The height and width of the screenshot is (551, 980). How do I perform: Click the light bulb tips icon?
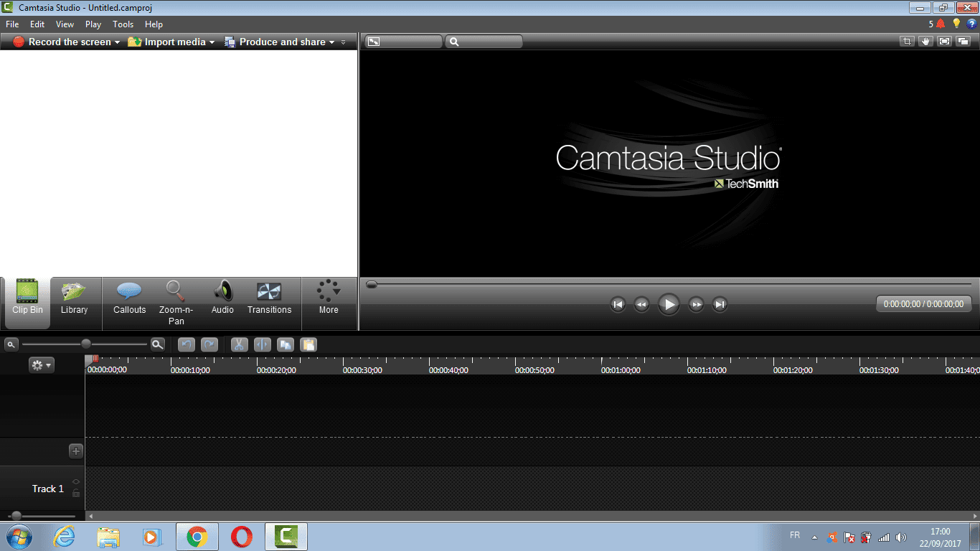[956, 24]
